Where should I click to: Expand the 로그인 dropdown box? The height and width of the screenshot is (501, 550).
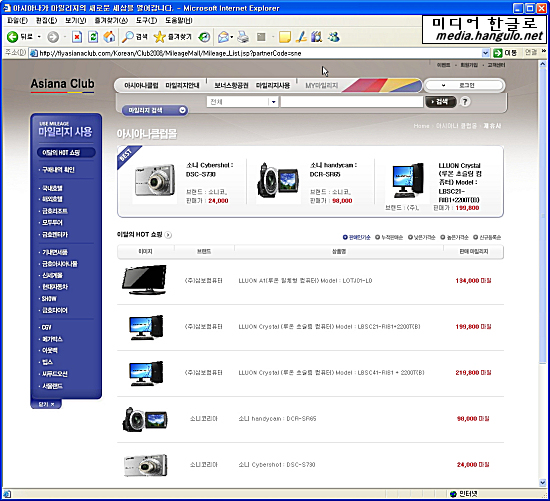[464, 85]
